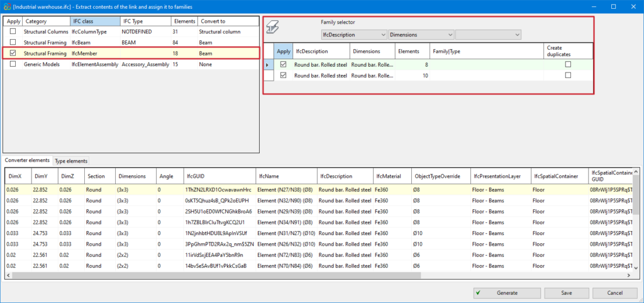
Task: Select element name Element (N31/N27) (Ø10)
Action: pos(287,233)
